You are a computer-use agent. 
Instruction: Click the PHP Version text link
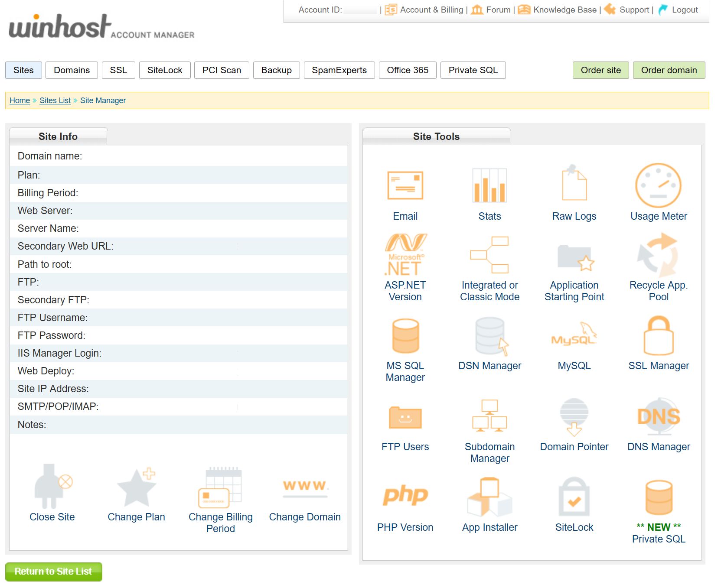[x=405, y=527]
